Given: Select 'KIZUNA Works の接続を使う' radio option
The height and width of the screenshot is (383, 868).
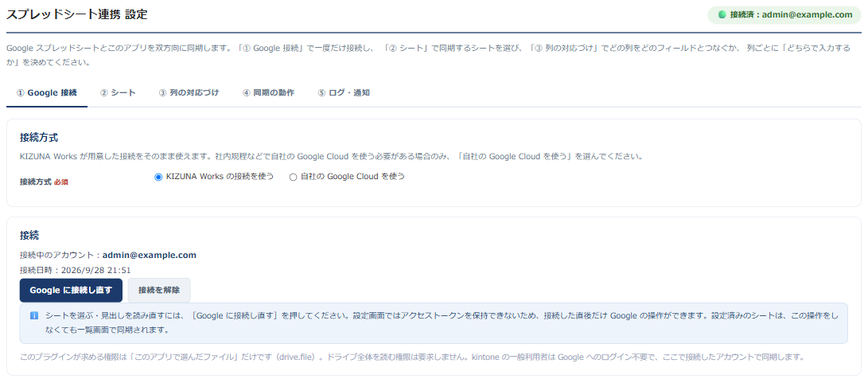Looking at the screenshot, I should click(158, 177).
